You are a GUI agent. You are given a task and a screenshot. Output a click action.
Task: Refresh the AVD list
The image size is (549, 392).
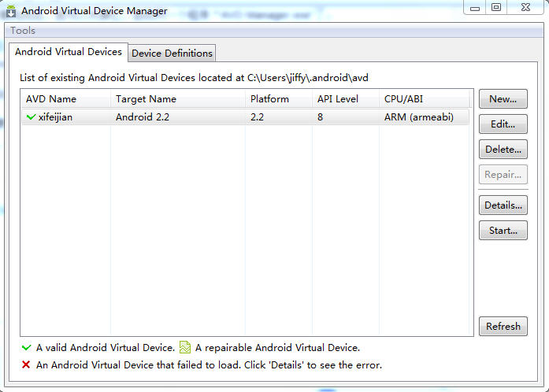(x=503, y=327)
